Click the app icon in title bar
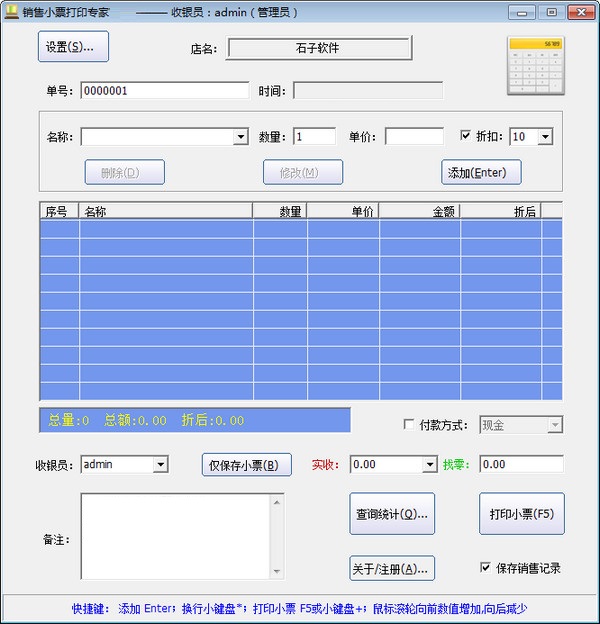This screenshot has width=600, height=624. tap(11, 12)
